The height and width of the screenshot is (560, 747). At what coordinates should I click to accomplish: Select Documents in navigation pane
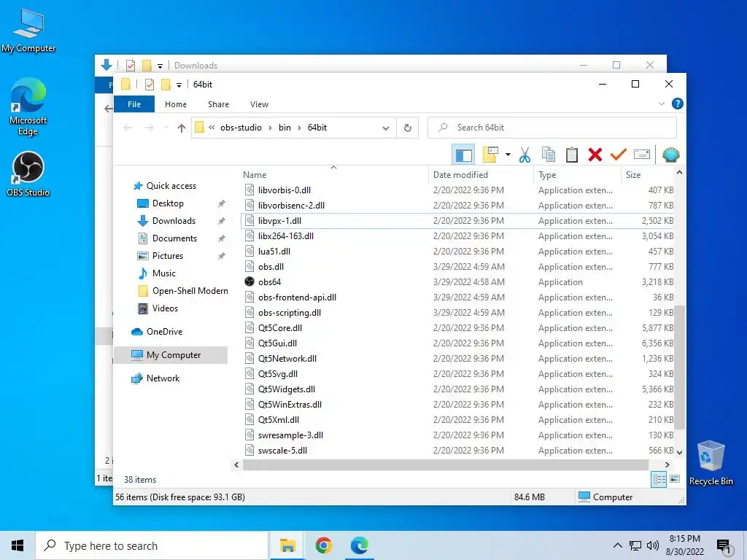tap(174, 238)
